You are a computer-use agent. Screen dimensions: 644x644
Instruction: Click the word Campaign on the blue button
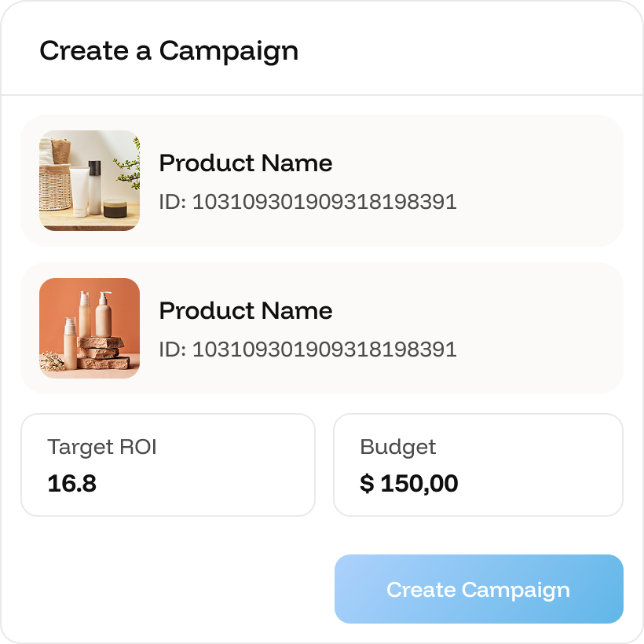point(516,591)
